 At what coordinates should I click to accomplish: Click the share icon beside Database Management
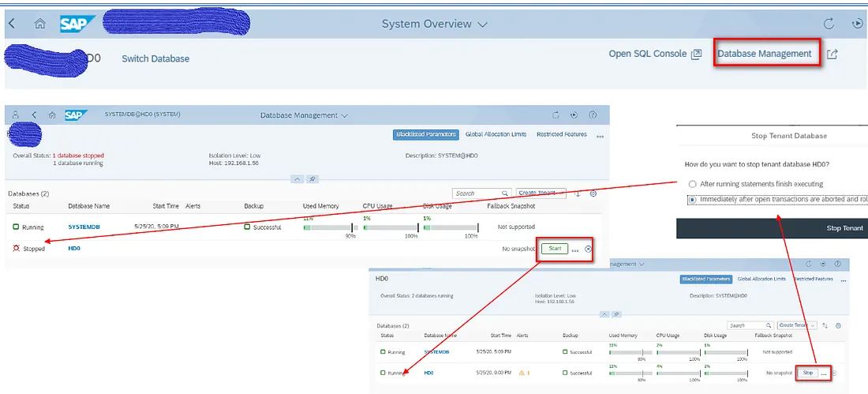point(832,54)
